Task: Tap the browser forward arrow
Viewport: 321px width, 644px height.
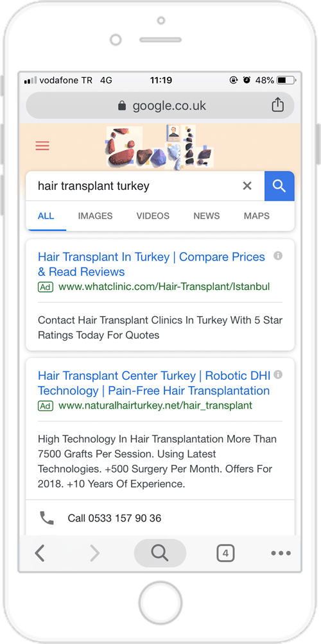Action: pos(94,553)
